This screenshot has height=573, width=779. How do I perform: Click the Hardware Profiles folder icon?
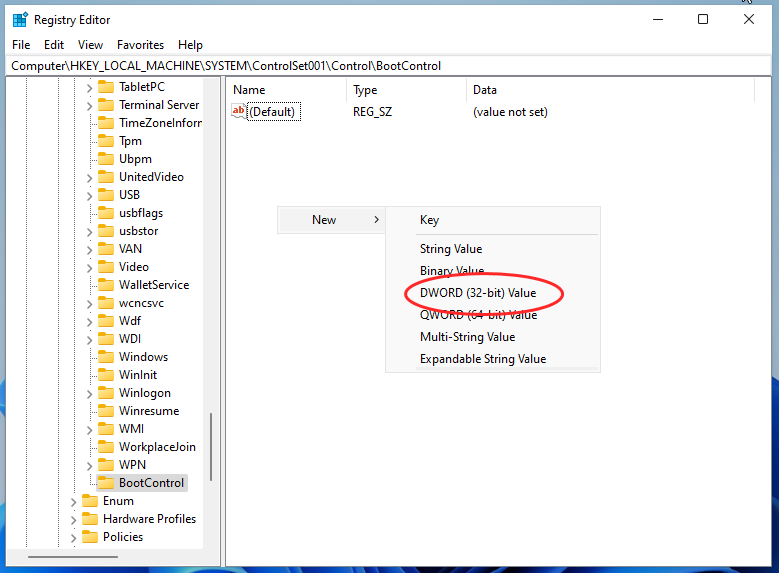[90, 518]
